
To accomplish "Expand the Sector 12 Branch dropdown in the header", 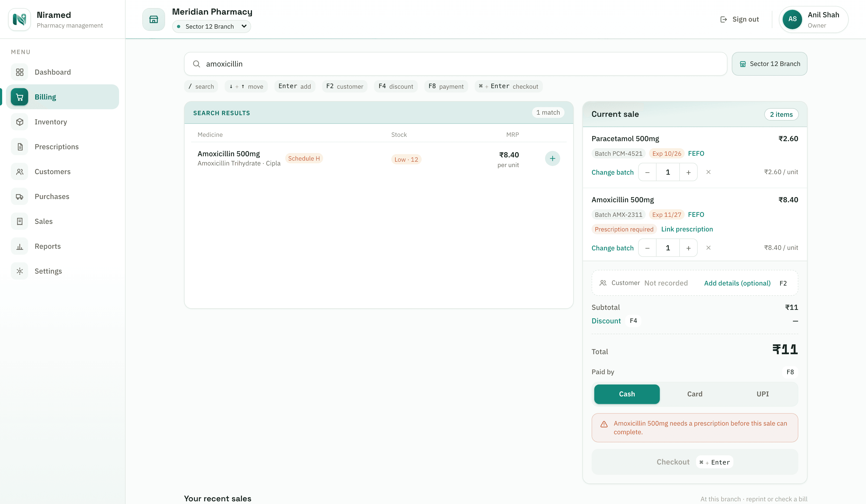I will pos(211,26).
